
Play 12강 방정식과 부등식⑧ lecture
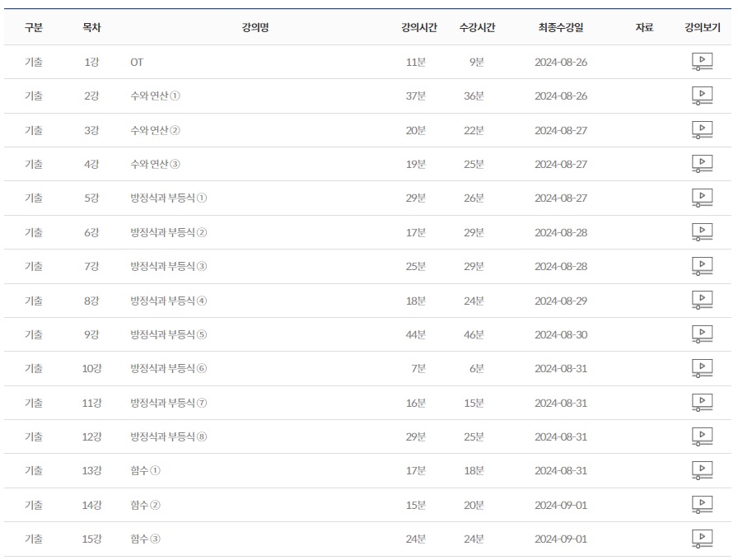pyautogui.click(x=702, y=436)
